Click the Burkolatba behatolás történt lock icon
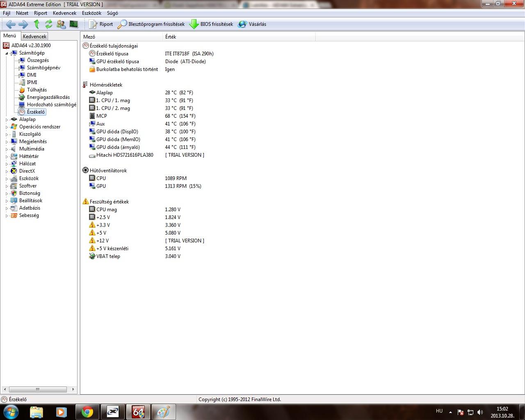 (92, 69)
